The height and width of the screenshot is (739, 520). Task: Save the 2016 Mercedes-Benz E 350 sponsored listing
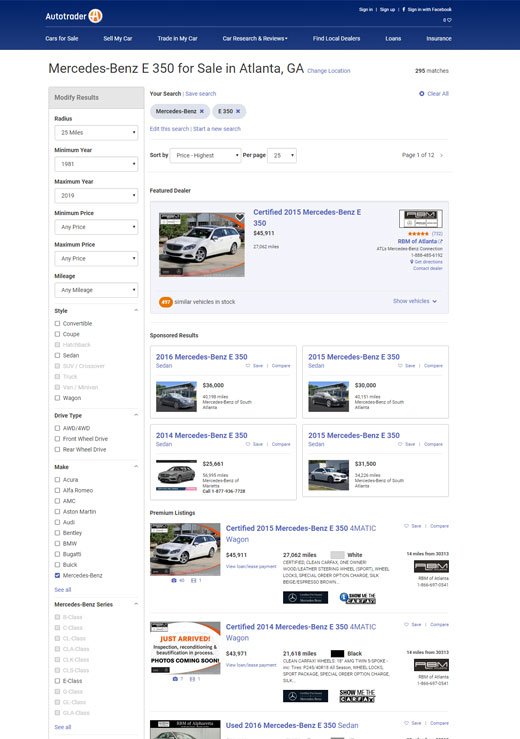[254, 366]
